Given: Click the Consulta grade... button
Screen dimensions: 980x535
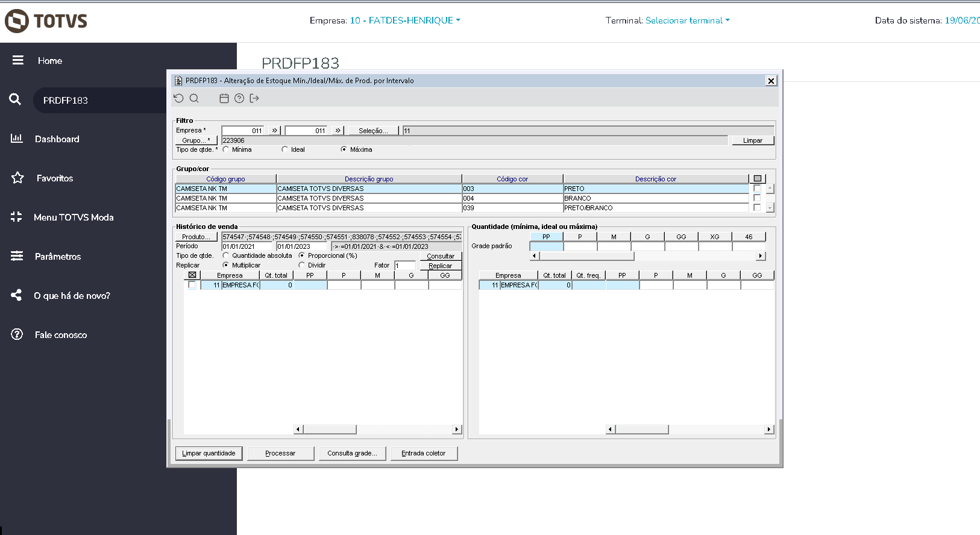Looking at the screenshot, I should coord(352,453).
